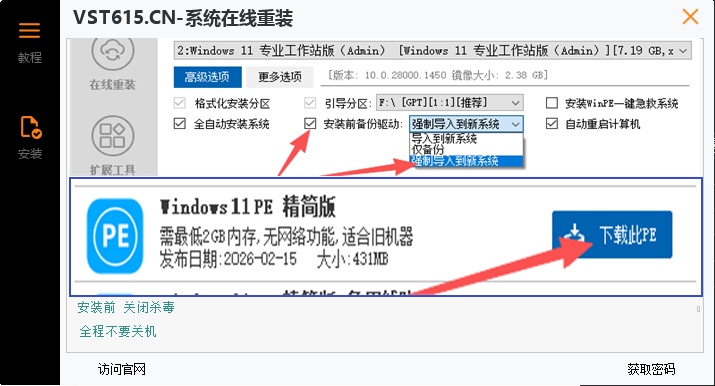Click the version info 10.0.28000.1450 text

(x=438, y=75)
